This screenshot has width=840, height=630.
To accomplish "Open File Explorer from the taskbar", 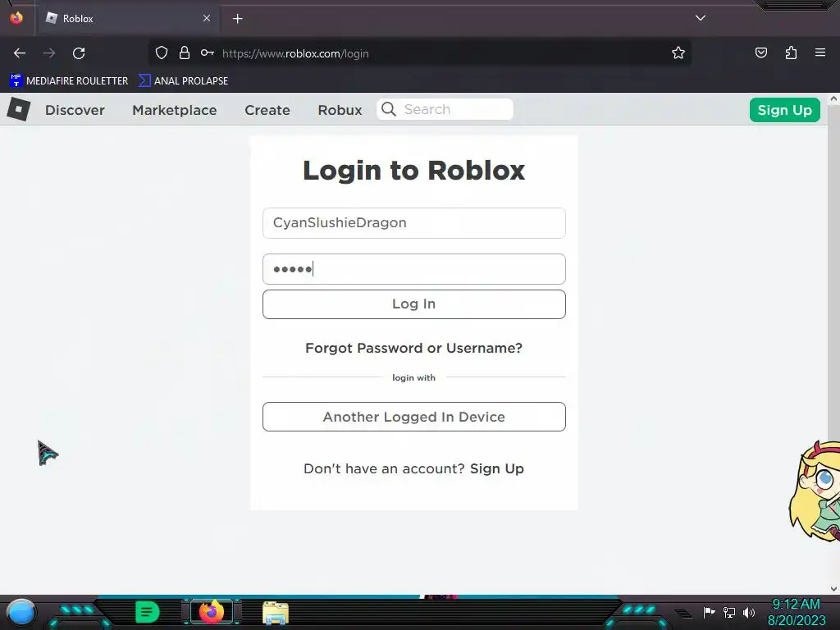I will tap(276, 613).
